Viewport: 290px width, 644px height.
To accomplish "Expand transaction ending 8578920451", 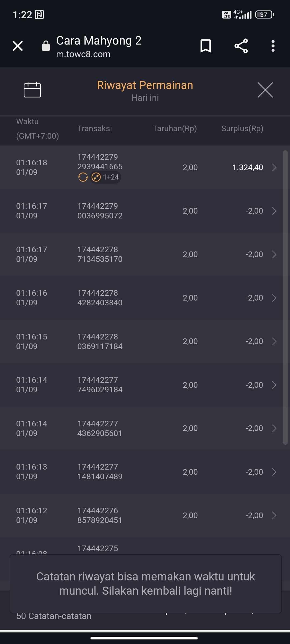I will pyautogui.click(x=274, y=515).
